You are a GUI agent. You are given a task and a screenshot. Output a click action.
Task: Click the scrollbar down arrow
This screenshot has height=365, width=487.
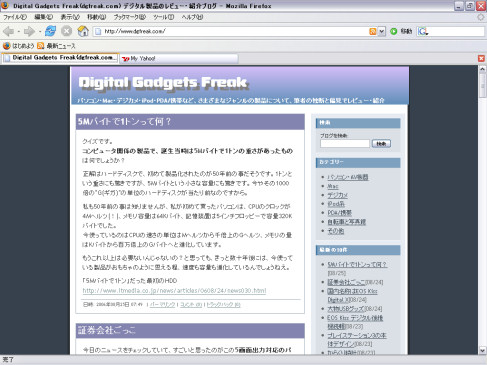point(482,350)
